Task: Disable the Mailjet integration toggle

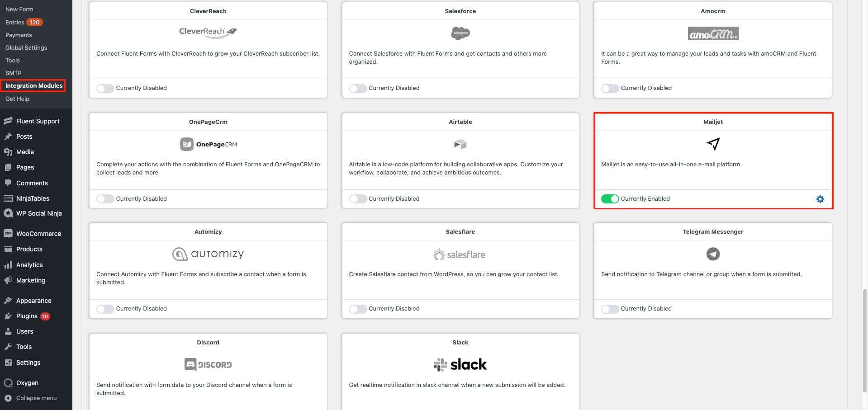Action: 610,199
